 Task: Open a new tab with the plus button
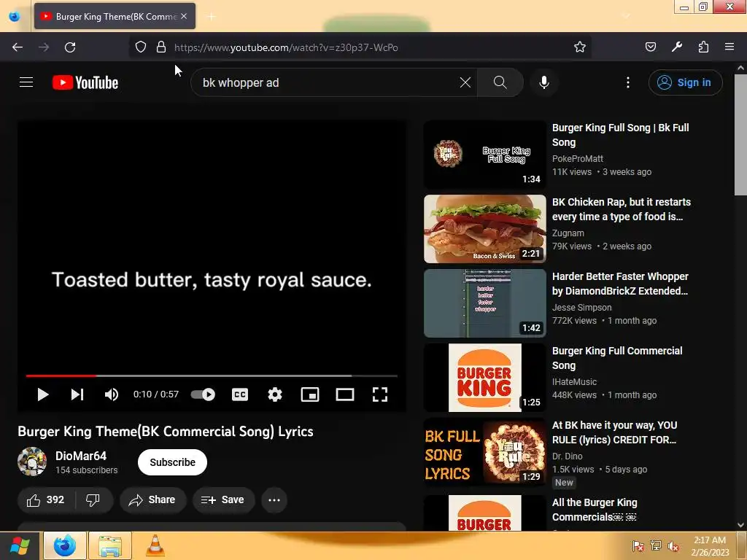(x=212, y=17)
